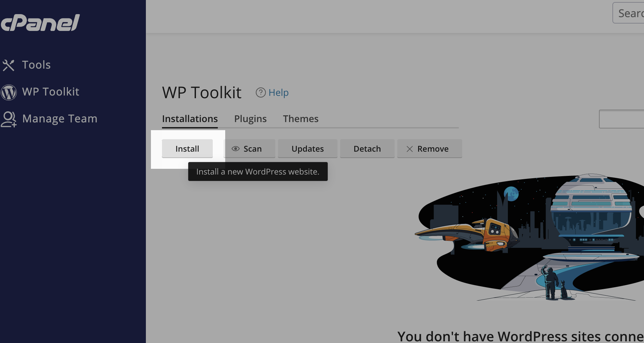Viewport: 644px width, 343px height.
Task: Click the Updates button
Action: tap(308, 149)
